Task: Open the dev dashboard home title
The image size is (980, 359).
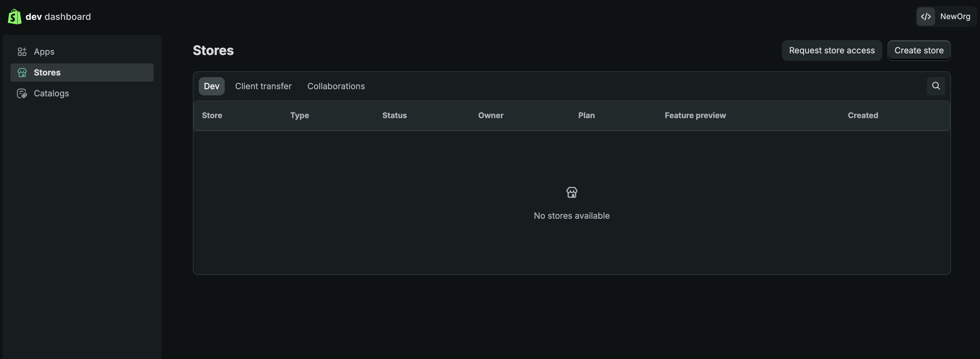Action: (x=58, y=17)
